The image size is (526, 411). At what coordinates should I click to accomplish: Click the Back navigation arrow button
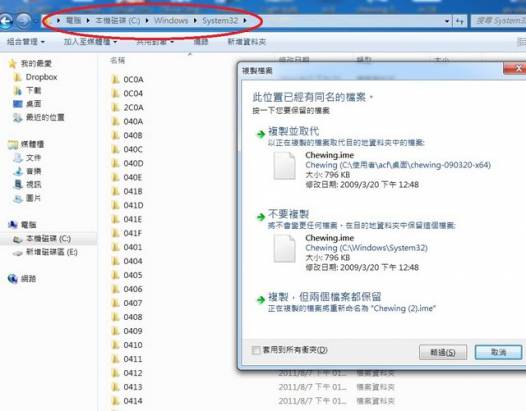tap(6, 21)
